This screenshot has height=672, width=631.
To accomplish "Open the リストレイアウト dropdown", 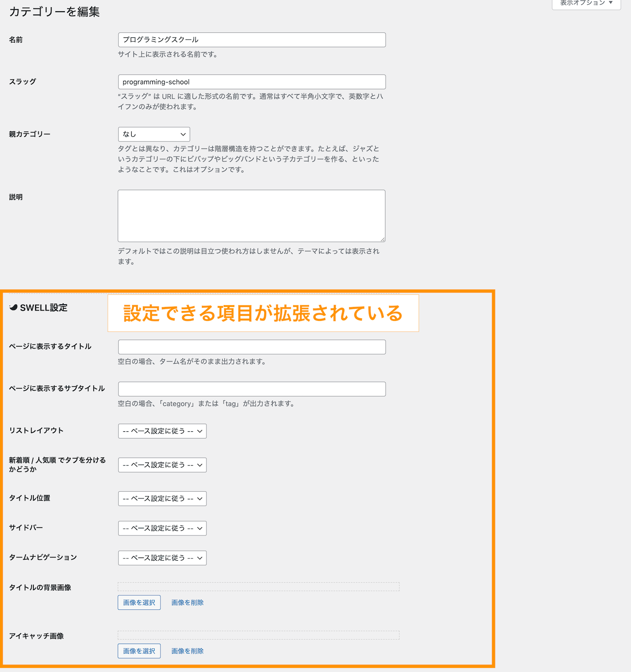I will pos(162,431).
